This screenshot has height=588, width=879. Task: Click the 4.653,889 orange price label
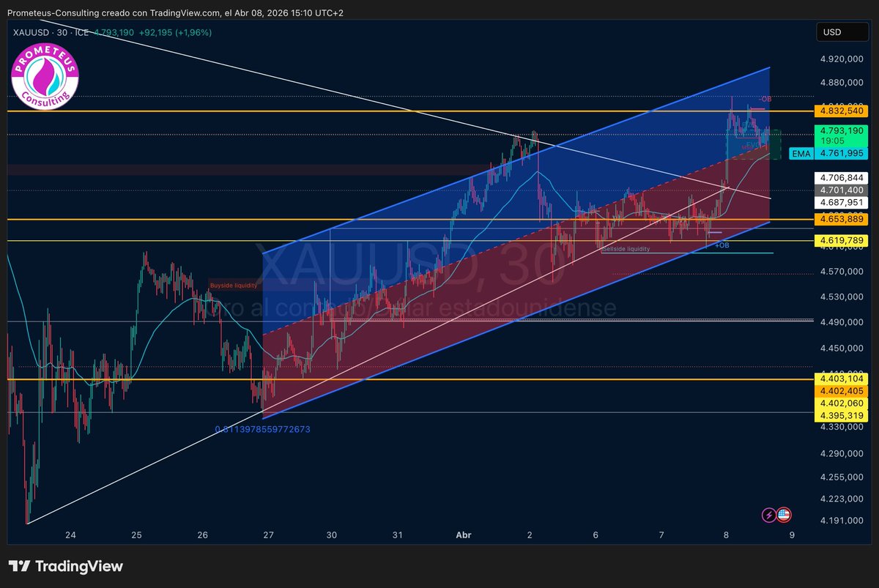point(842,219)
